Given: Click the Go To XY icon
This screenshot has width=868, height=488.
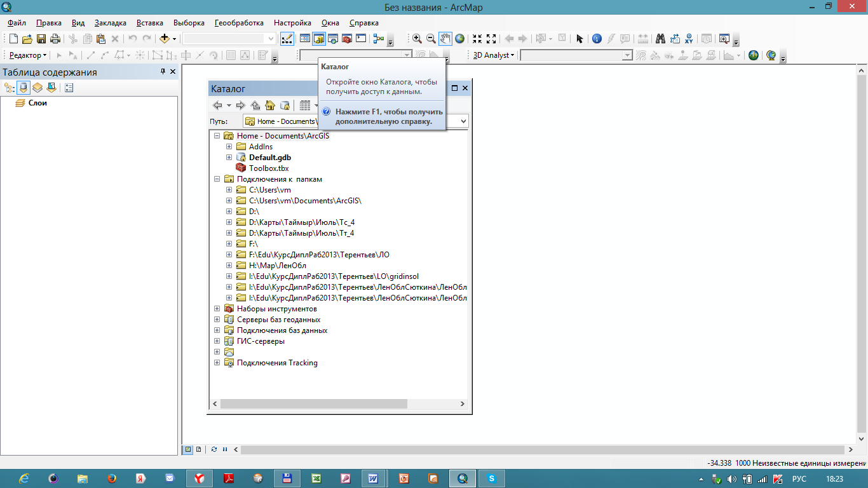Looking at the screenshot, I should pyautogui.click(x=688, y=39).
